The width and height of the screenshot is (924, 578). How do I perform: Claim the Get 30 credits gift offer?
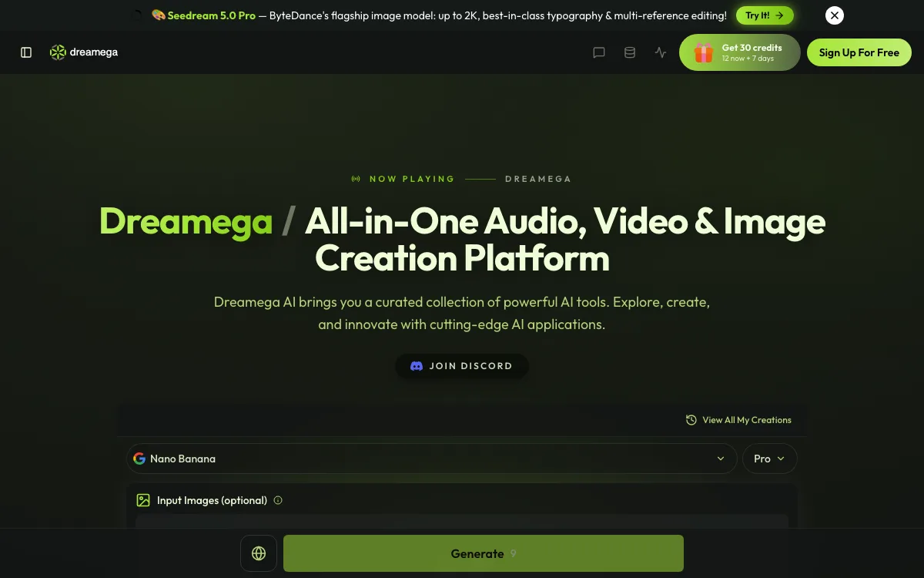coord(740,52)
